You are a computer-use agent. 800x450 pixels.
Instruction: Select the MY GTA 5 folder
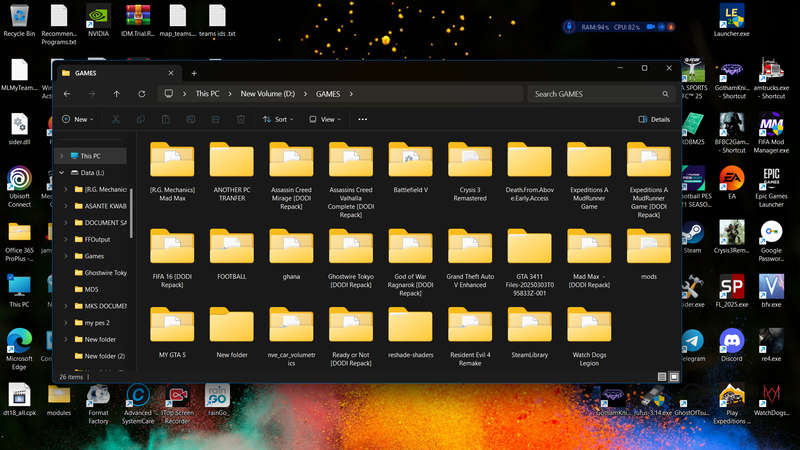pos(172,334)
